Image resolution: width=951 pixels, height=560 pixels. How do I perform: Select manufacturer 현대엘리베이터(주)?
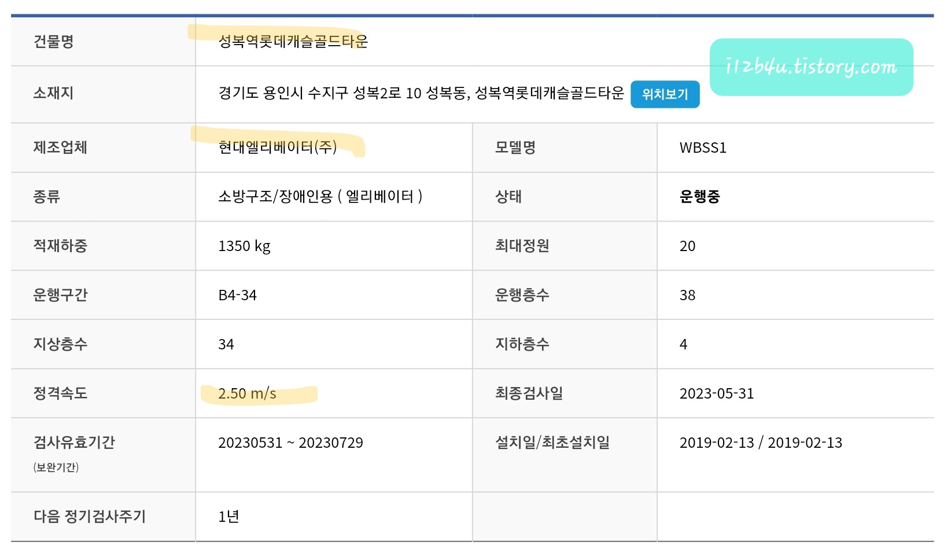point(278,148)
